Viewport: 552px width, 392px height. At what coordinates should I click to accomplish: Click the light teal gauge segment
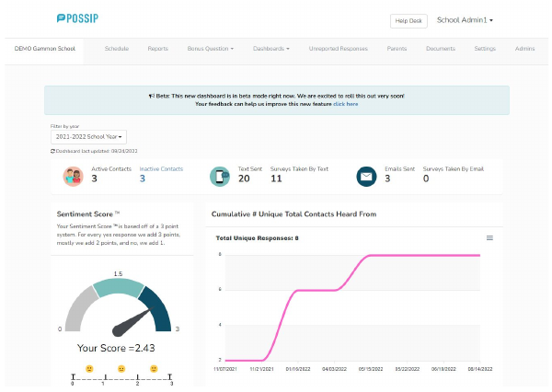click(119, 287)
